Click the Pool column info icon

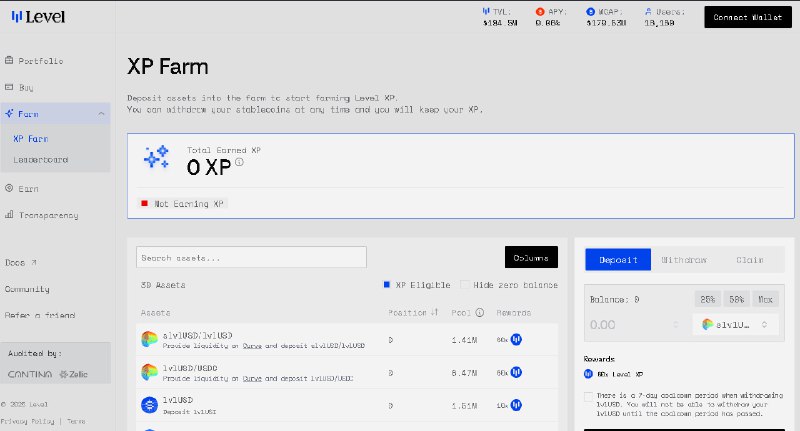point(479,312)
